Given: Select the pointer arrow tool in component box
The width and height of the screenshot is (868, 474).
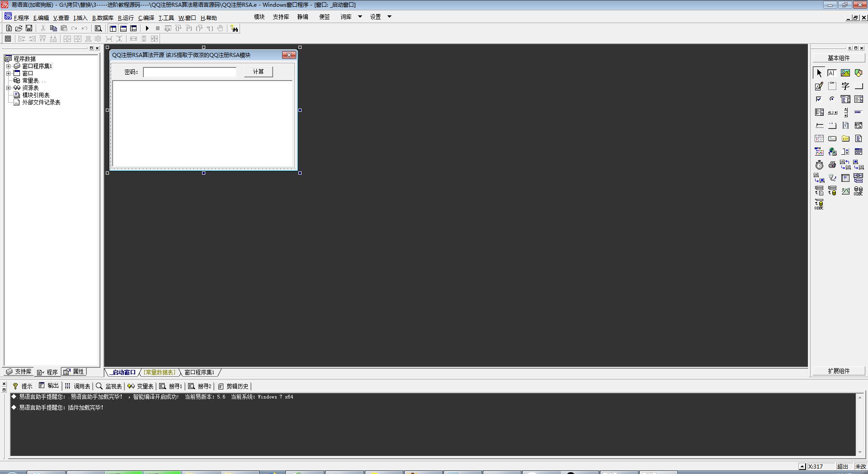Looking at the screenshot, I should point(819,73).
